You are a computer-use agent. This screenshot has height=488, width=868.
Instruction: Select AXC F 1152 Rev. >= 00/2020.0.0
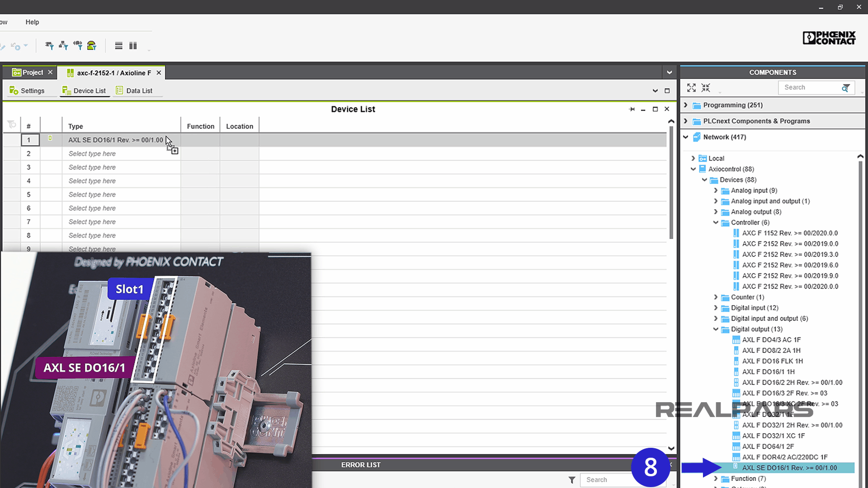(x=790, y=233)
